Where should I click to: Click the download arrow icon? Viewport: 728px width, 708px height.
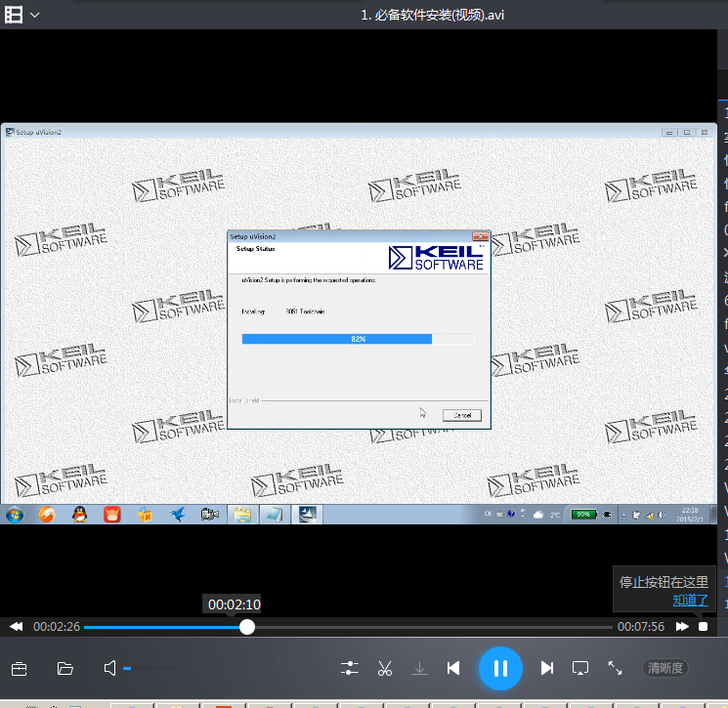pyautogui.click(x=419, y=669)
